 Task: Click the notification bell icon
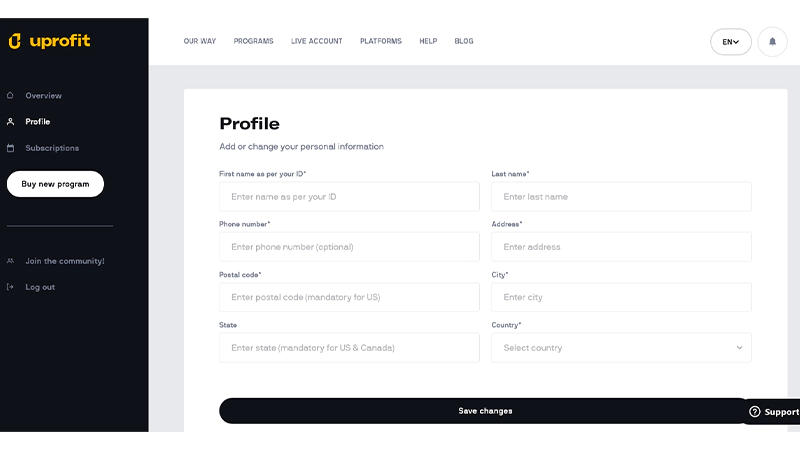(772, 42)
